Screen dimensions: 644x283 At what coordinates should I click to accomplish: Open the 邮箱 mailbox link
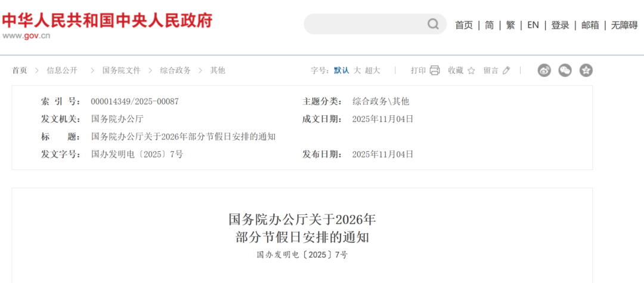[x=590, y=25]
